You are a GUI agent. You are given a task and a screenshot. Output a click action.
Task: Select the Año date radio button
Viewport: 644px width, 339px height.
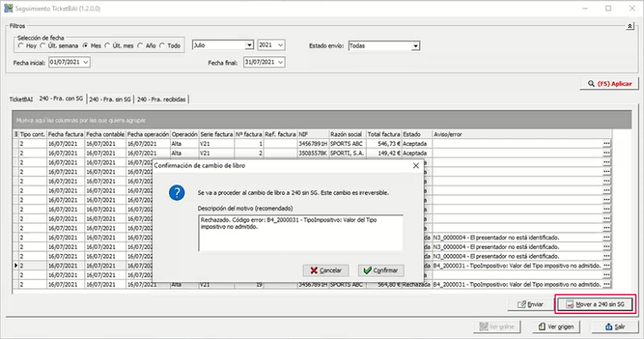[x=141, y=46]
